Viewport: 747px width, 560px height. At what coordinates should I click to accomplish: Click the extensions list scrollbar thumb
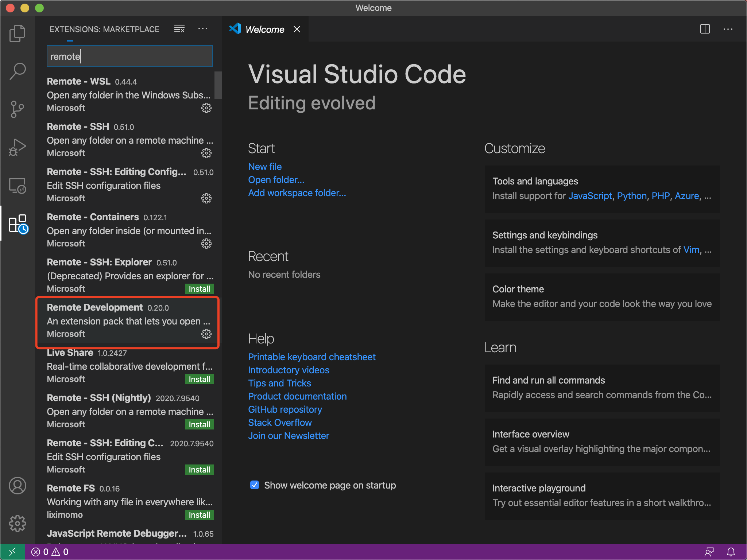218,85
